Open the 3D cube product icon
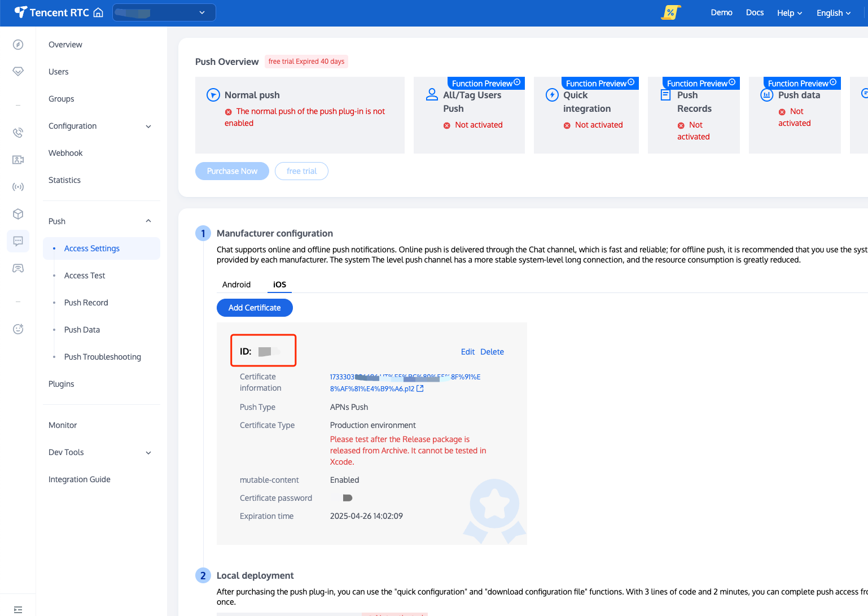 click(17, 214)
